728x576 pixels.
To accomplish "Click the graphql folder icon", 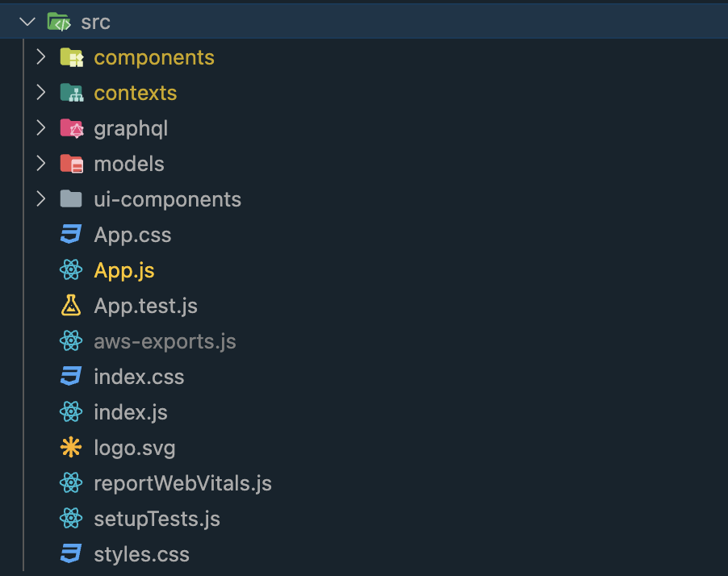I will coord(73,128).
